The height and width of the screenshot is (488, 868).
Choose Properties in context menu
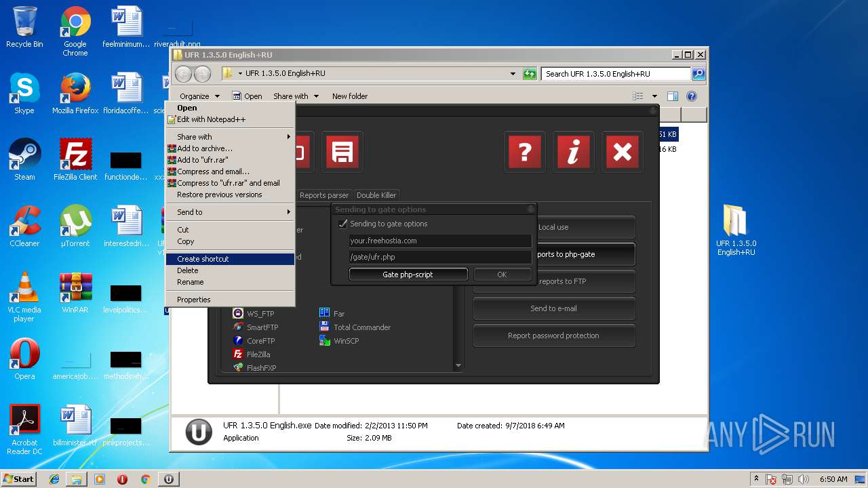(x=230, y=300)
